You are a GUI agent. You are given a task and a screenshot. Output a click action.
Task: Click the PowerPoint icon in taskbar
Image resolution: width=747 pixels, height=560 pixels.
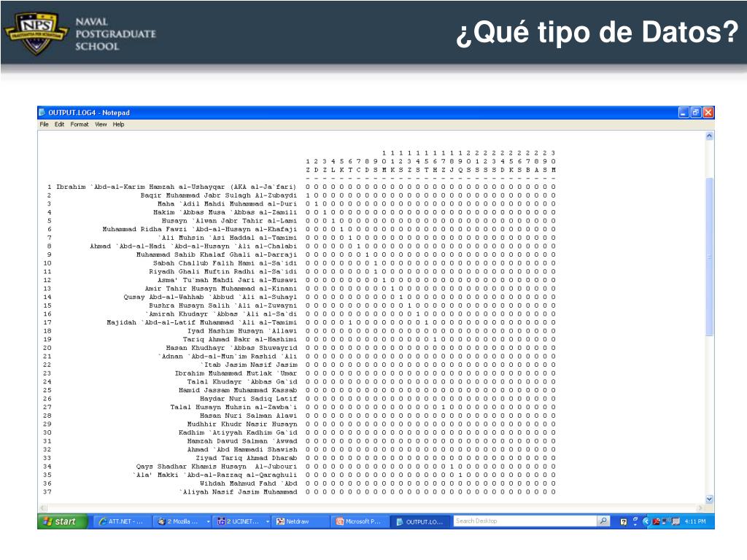(340, 521)
